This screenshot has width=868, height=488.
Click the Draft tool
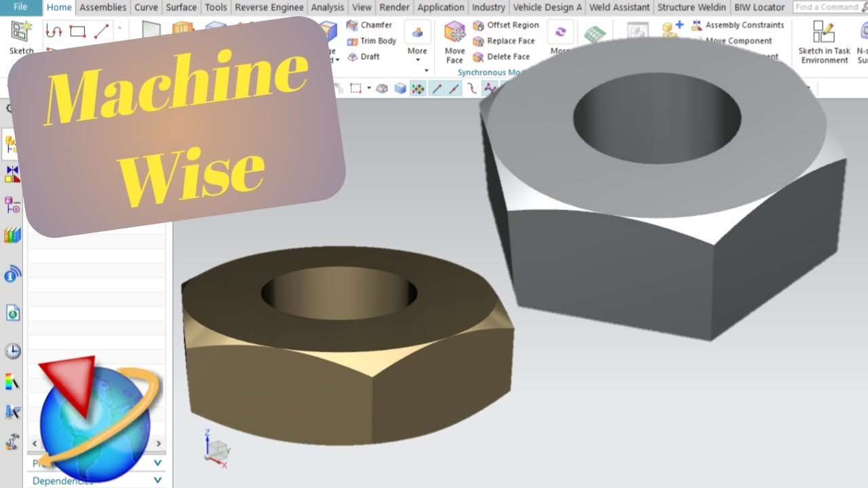pos(363,57)
